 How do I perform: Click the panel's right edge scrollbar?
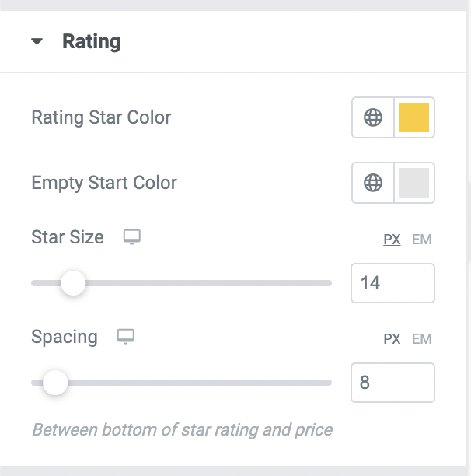pos(469,222)
